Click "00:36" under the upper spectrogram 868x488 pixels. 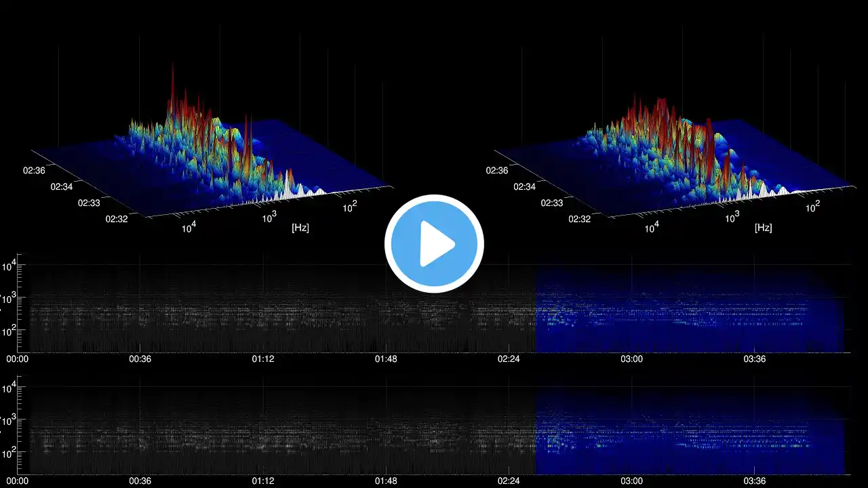click(x=140, y=359)
